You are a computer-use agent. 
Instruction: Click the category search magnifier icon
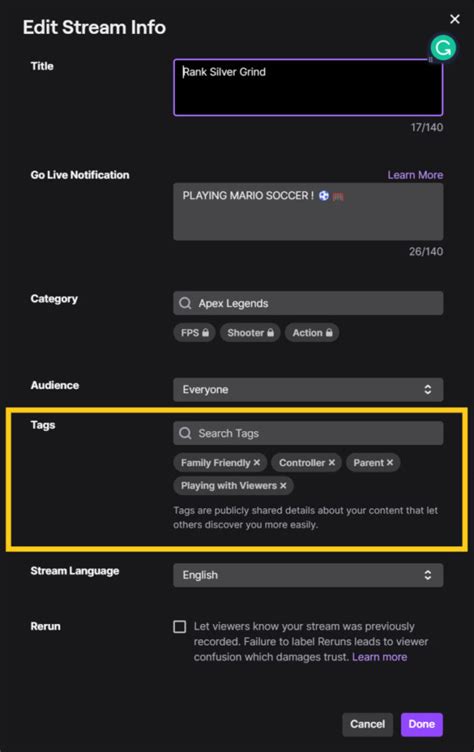(185, 303)
